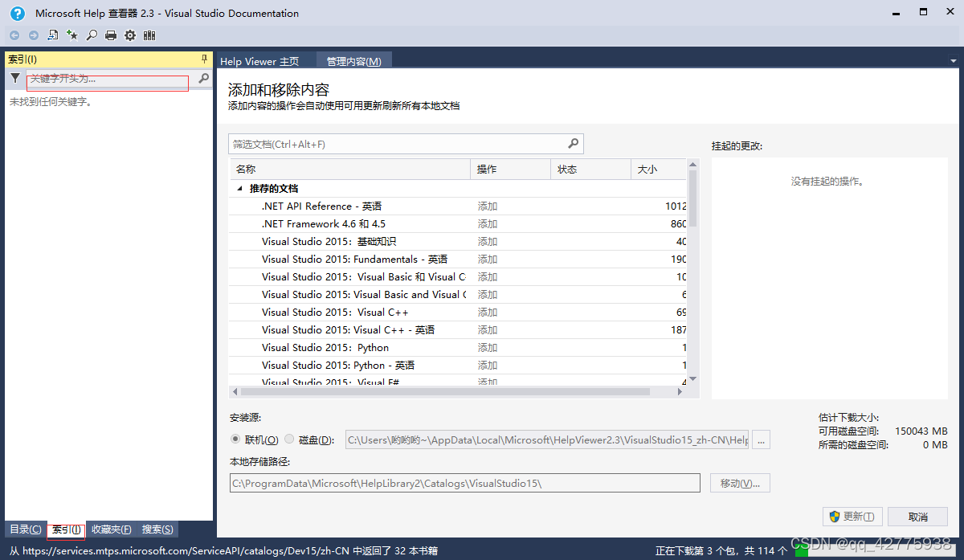Screen dimensions: 964x560
Task: Click the Help question-mark icon in the title bar
Action: pyautogui.click(x=18, y=13)
